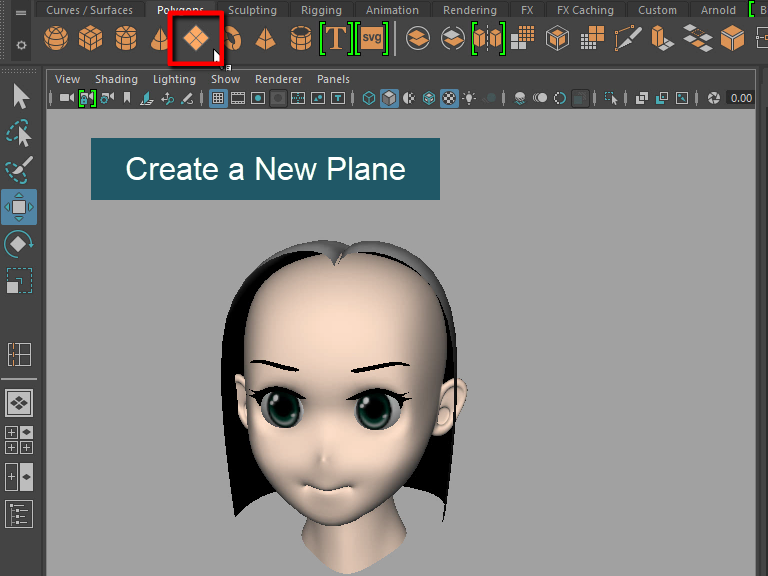Switch to the Sculpting shelf tab
The width and height of the screenshot is (768, 576).
tap(252, 10)
